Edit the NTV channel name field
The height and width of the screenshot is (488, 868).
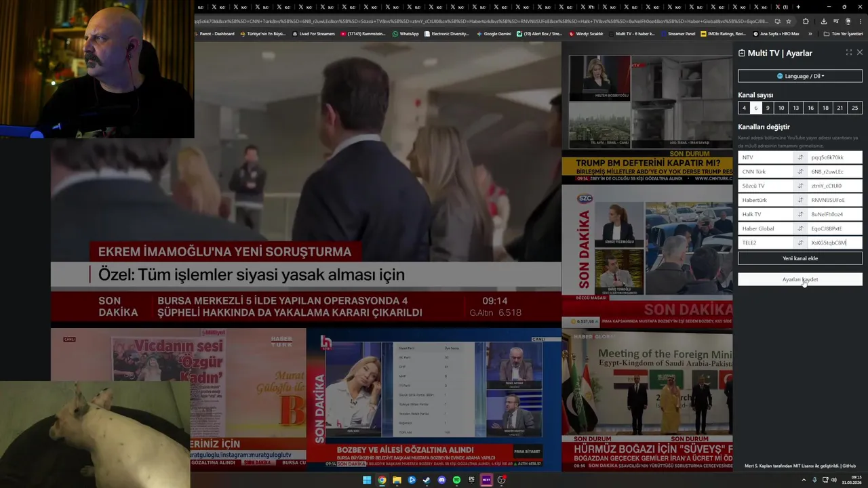(x=766, y=157)
